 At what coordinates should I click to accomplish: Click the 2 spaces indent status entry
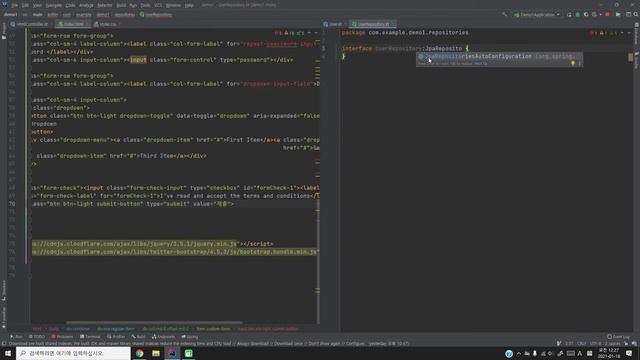pyautogui.click(x=612, y=344)
